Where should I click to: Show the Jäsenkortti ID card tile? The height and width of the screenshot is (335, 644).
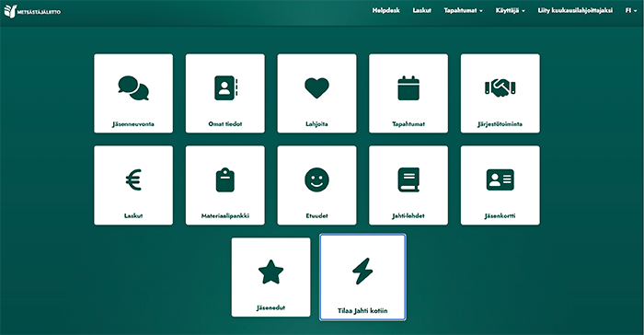coord(500,185)
